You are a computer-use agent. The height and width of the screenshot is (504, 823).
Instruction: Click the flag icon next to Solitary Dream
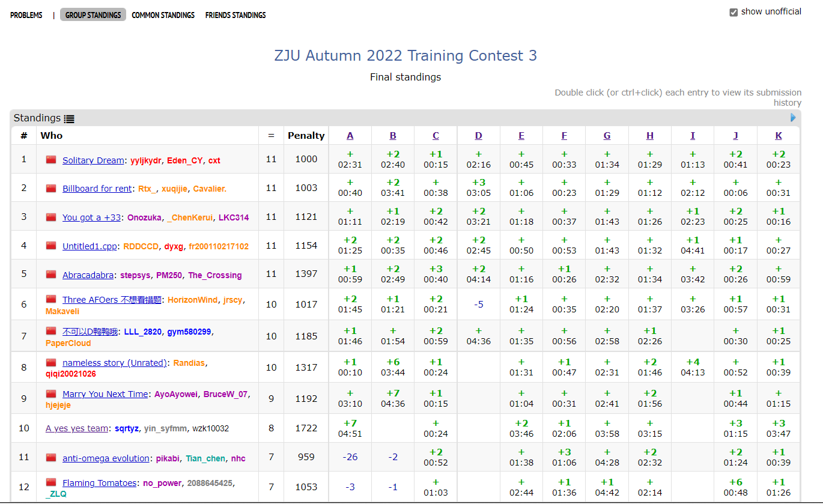click(51, 160)
